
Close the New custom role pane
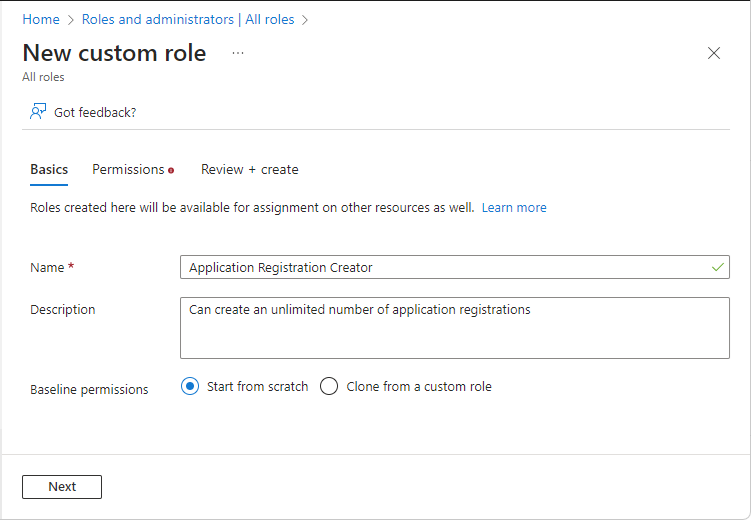[714, 54]
